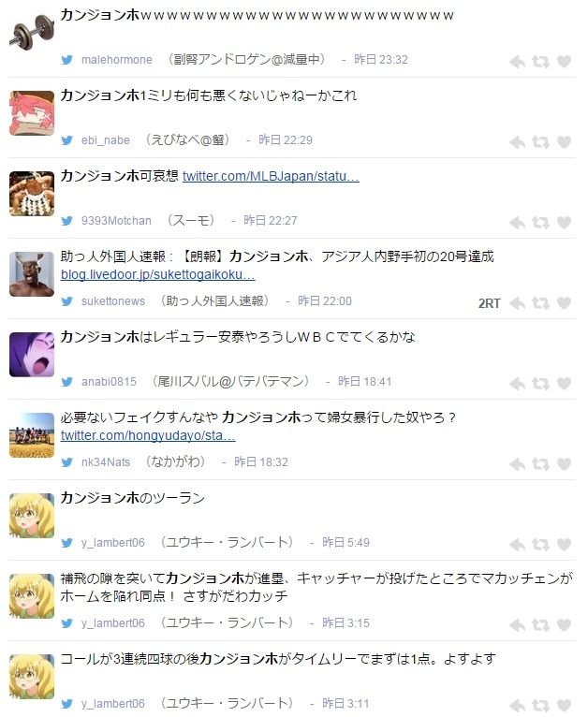Screen dimensions: 588x717
Task: Retweet ebi_nabe's tweet
Action: click(x=540, y=142)
